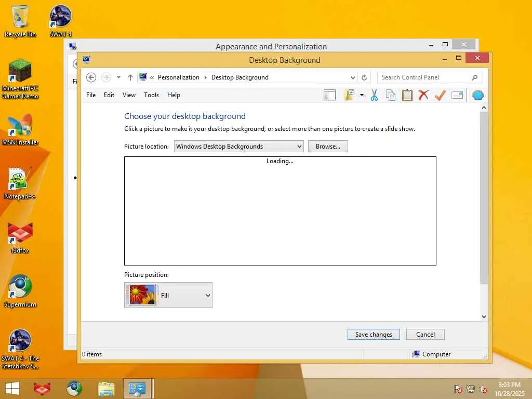Click the orange checkmark toolbar icon
The height and width of the screenshot is (399, 532).
point(440,96)
